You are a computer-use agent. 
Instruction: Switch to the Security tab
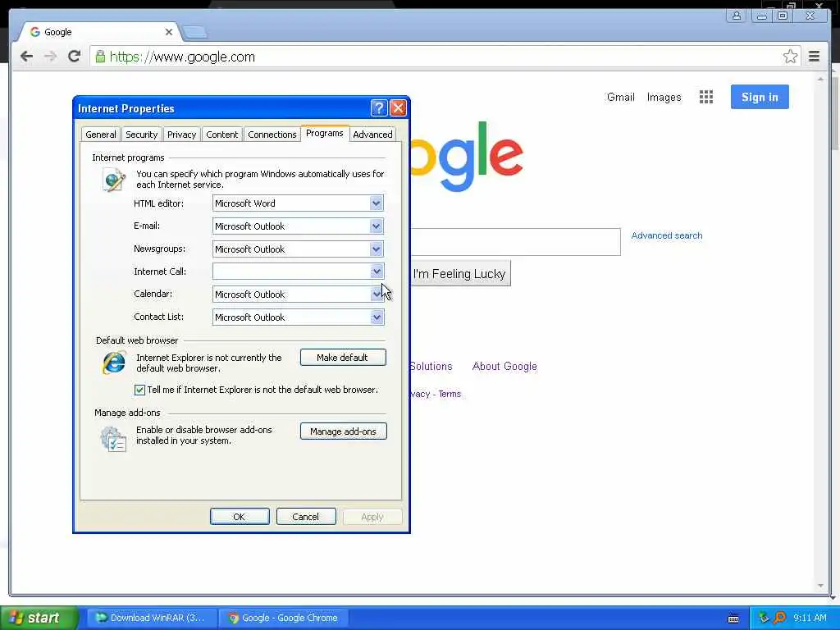tap(141, 135)
